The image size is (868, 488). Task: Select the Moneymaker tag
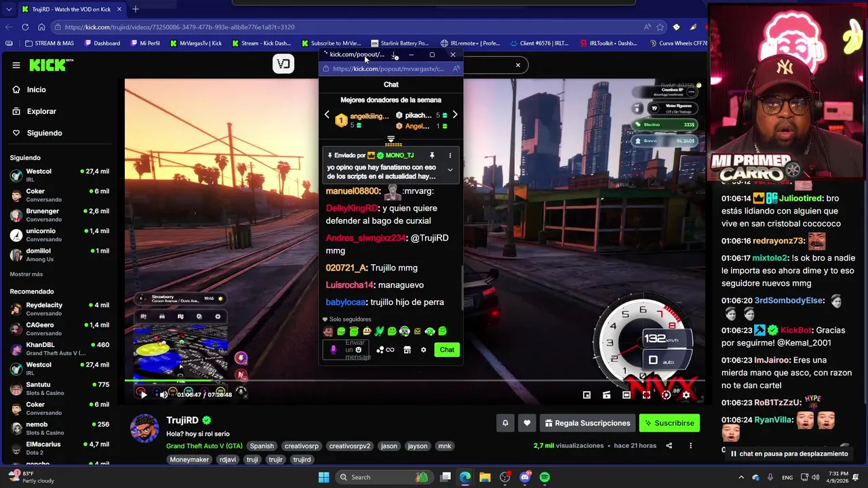(x=190, y=460)
